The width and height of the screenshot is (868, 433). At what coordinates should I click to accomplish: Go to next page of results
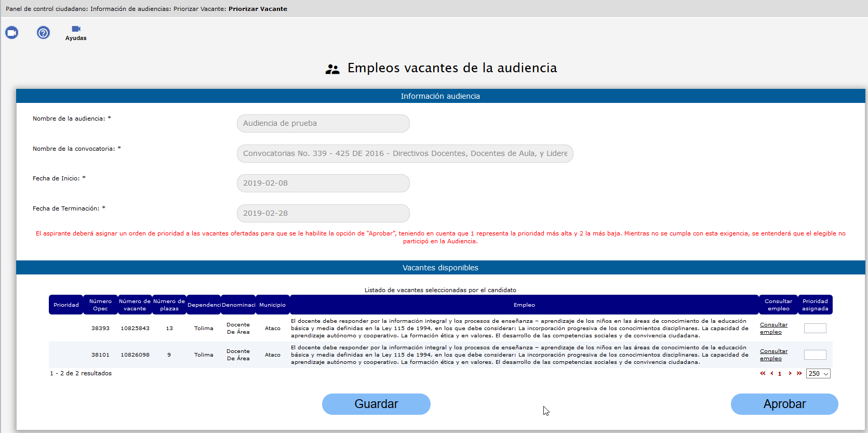point(790,373)
